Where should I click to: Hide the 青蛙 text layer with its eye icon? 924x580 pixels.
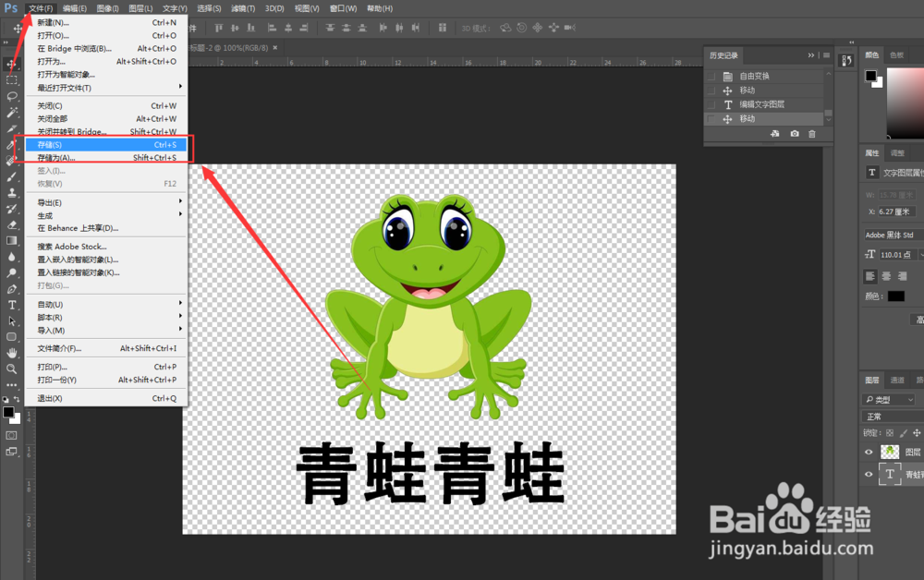(x=869, y=474)
